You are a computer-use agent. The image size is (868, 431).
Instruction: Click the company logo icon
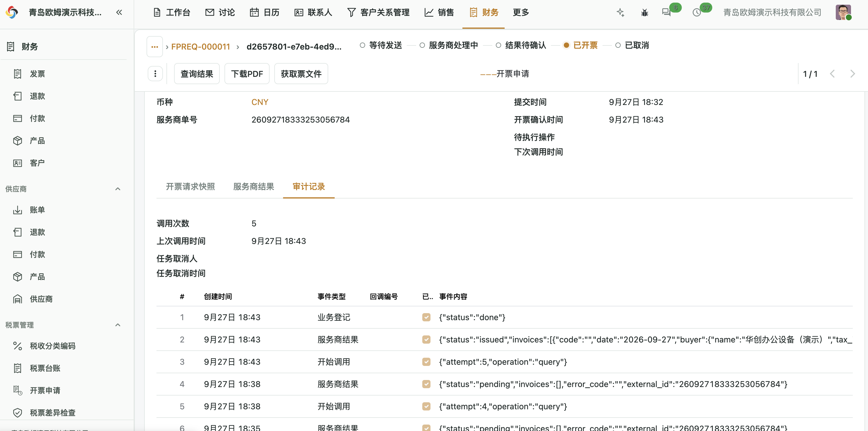pyautogui.click(x=12, y=13)
